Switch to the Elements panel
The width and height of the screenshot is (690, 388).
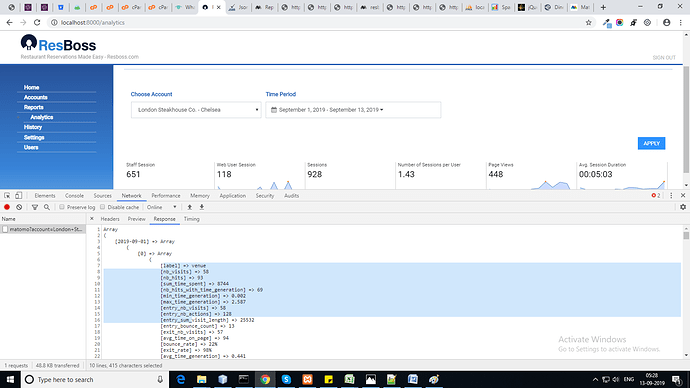click(x=45, y=195)
